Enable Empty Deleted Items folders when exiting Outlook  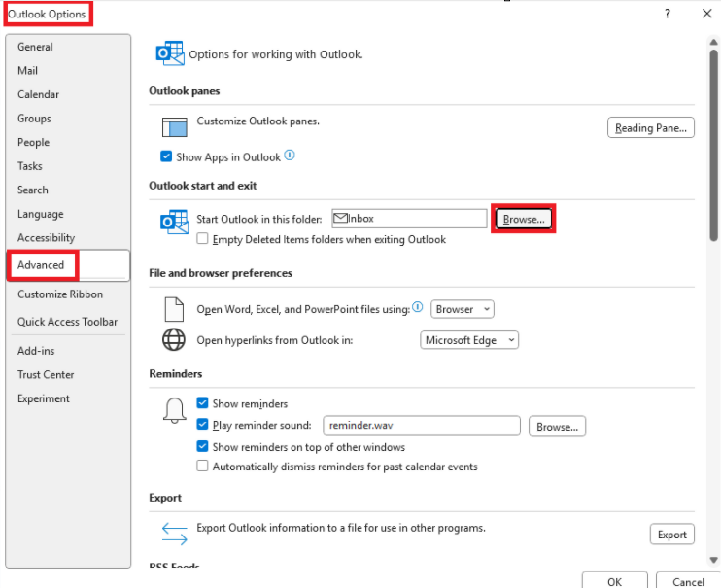[x=202, y=238]
